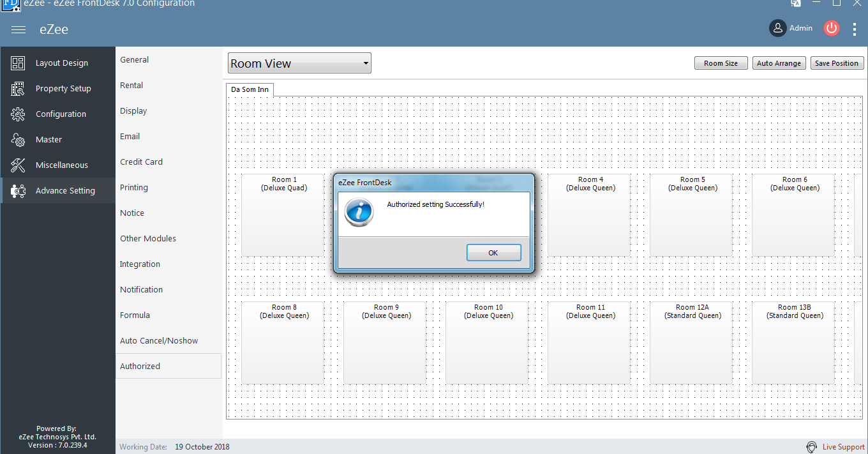Select Advance Setting in the sidebar
This screenshot has width=868, height=454.
pyautogui.click(x=58, y=190)
